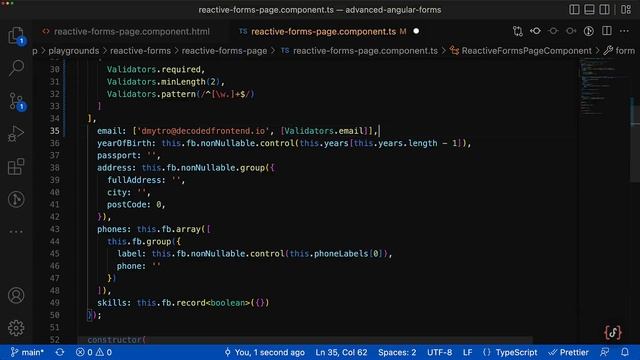
Task: Click the email string 'dmytro@decodedfrontend.io'
Action: [203, 131]
